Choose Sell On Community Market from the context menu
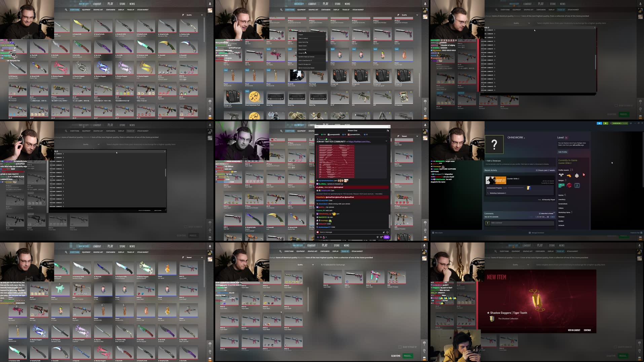 click(306, 68)
